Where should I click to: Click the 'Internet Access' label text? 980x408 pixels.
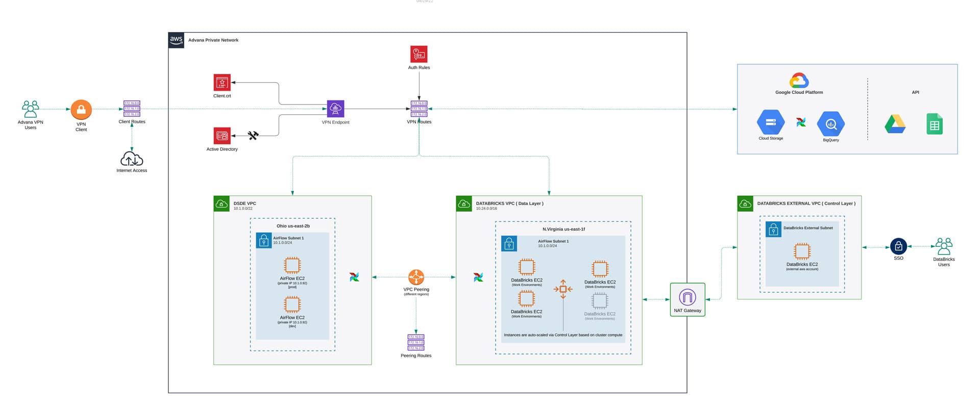(132, 171)
